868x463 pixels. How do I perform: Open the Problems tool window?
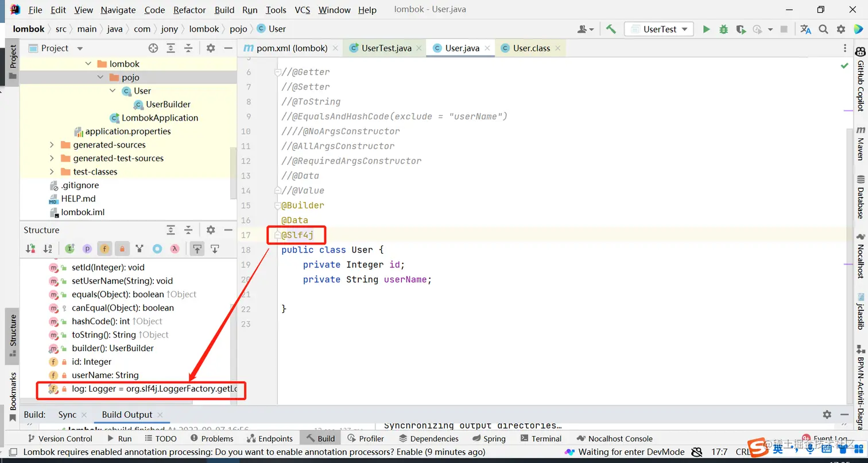[x=211, y=438]
